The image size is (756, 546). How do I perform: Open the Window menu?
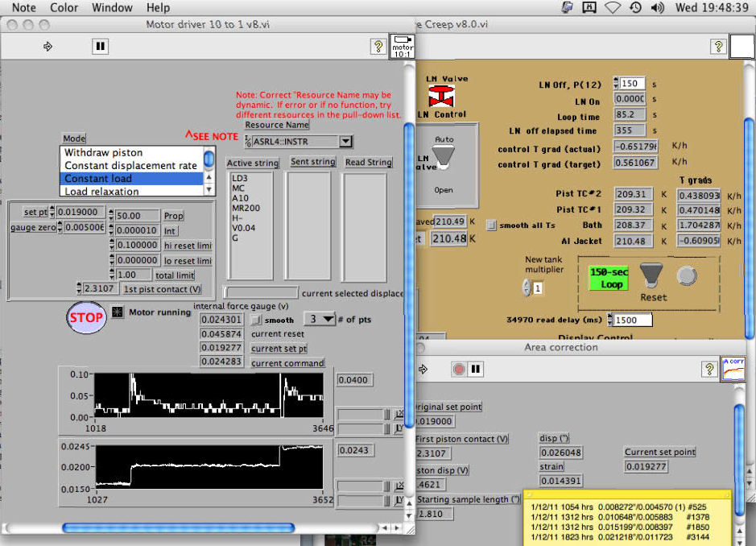112,8
